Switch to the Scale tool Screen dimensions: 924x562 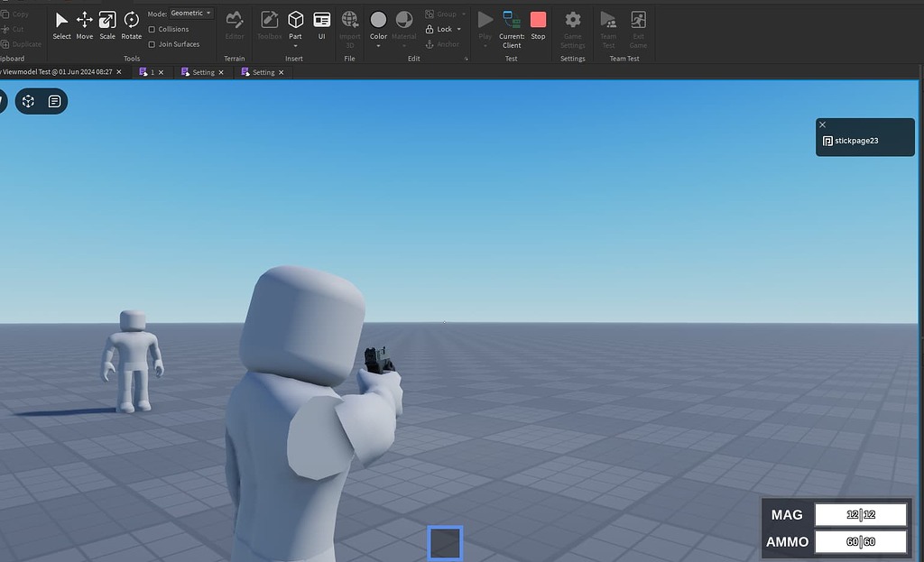[x=107, y=23]
